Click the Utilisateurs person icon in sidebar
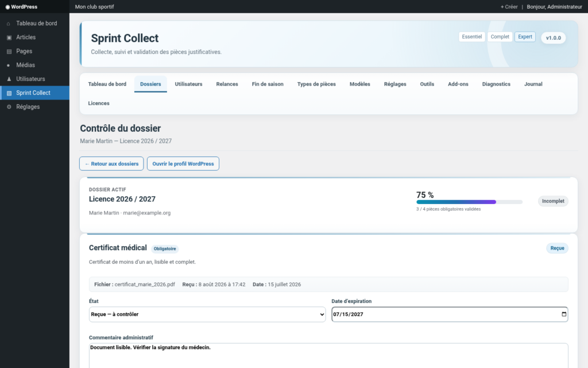 (x=9, y=79)
